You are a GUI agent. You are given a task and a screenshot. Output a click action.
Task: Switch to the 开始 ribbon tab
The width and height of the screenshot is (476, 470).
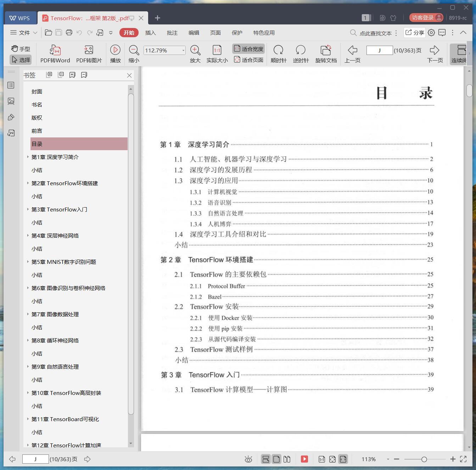tap(129, 33)
